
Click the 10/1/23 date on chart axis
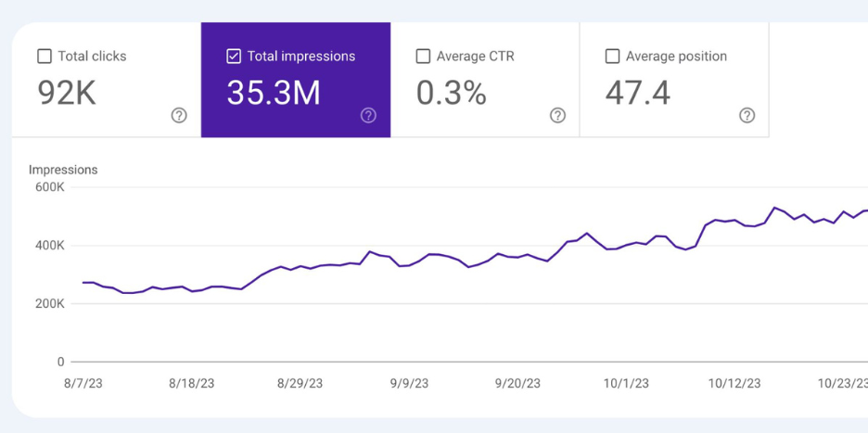click(626, 383)
